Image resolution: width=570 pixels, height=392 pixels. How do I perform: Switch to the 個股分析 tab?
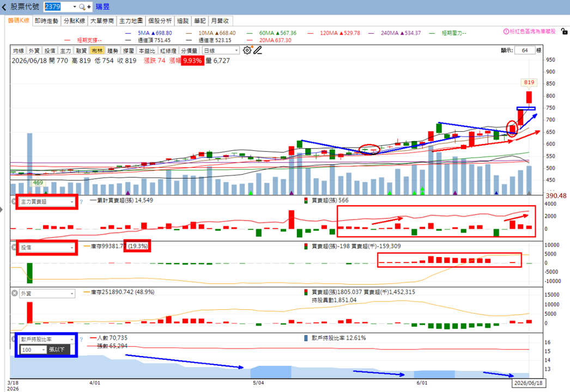(x=160, y=21)
